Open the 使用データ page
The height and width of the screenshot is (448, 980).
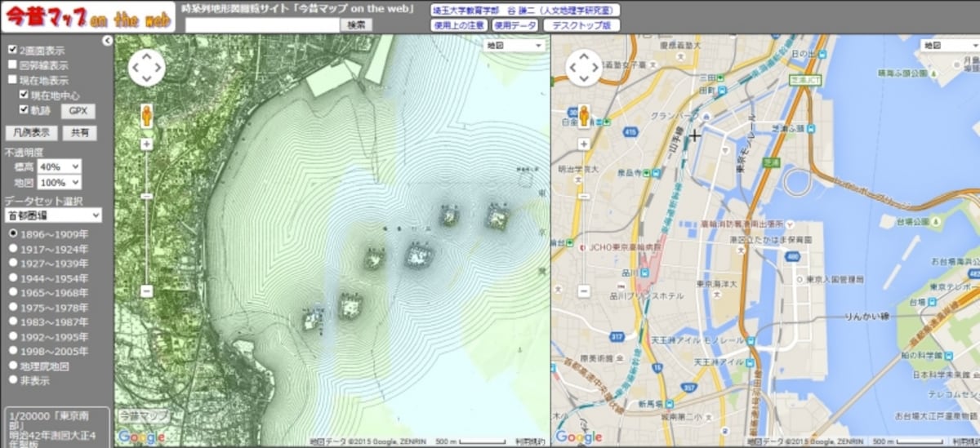coord(514,25)
